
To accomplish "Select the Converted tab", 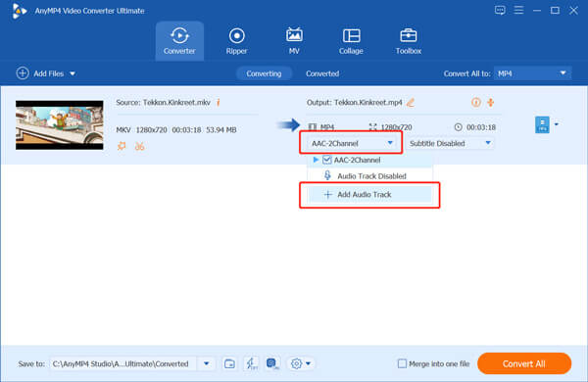I will click(x=322, y=73).
